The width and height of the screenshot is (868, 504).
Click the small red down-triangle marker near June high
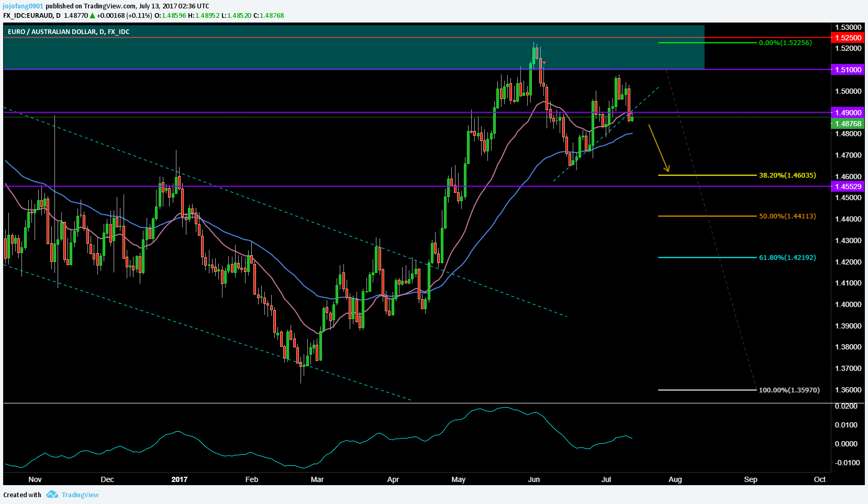[x=544, y=63]
